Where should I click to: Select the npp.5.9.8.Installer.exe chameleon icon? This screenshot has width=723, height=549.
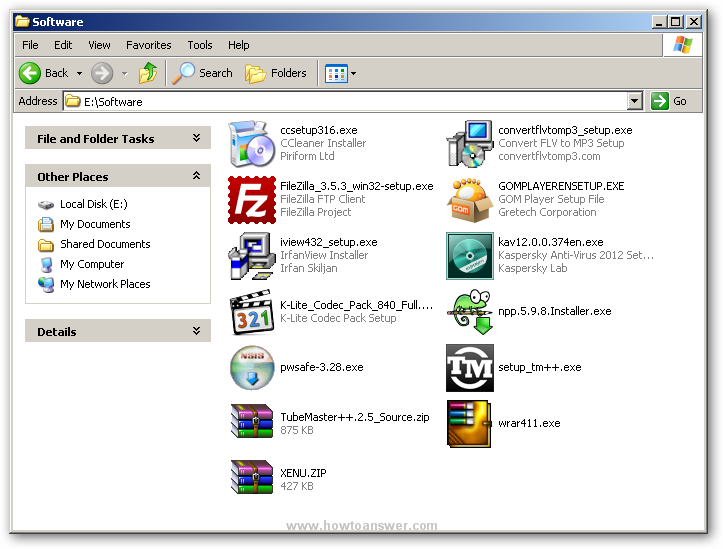tap(469, 312)
